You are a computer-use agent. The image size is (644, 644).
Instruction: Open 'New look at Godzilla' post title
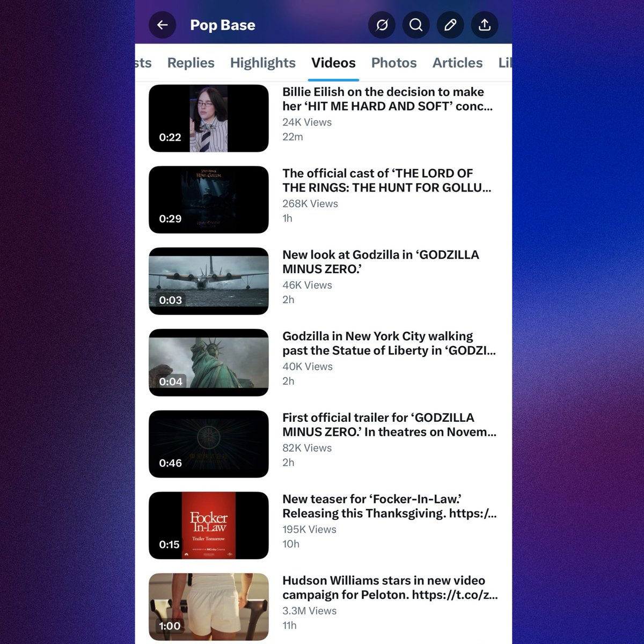click(381, 262)
